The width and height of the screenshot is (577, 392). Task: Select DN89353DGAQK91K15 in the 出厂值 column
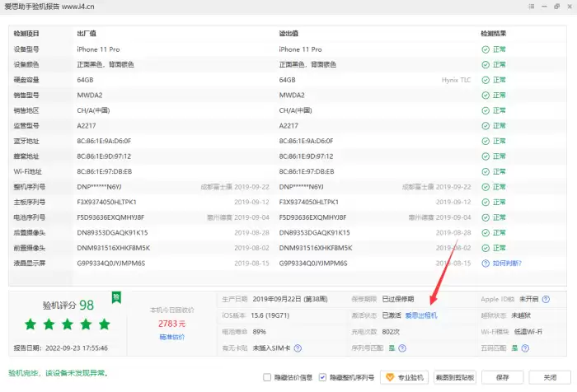112,233
